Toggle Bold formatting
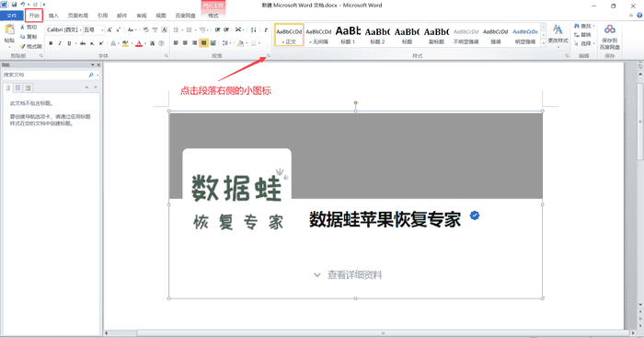The height and width of the screenshot is (338, 644). tap(51, 43)
